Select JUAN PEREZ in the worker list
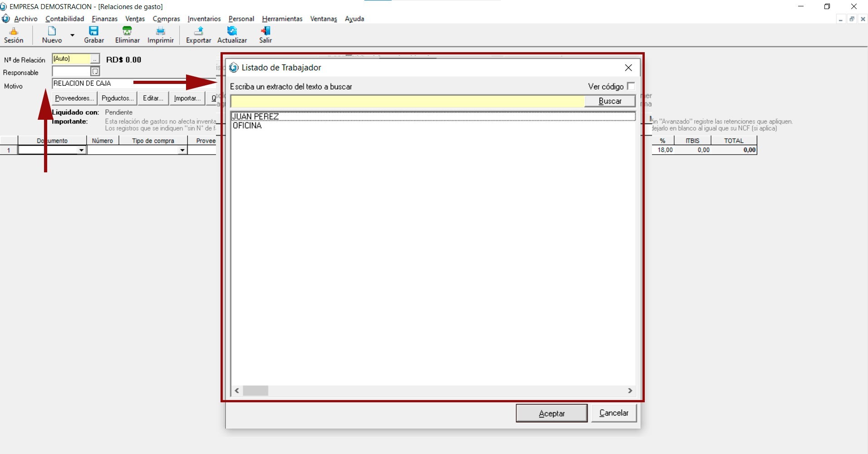The height and width of the screenshot is (454, 868). (255, 117)
